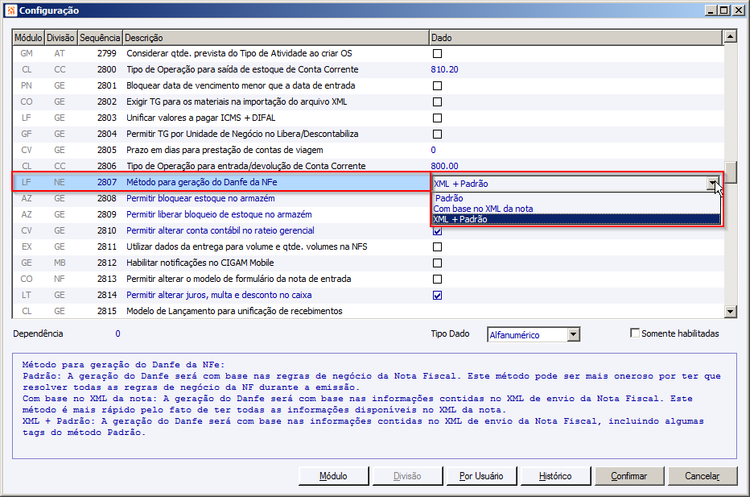Screen dimensions: 750x497
Task: Click Dependência value 0
Action: pos(118,333)
